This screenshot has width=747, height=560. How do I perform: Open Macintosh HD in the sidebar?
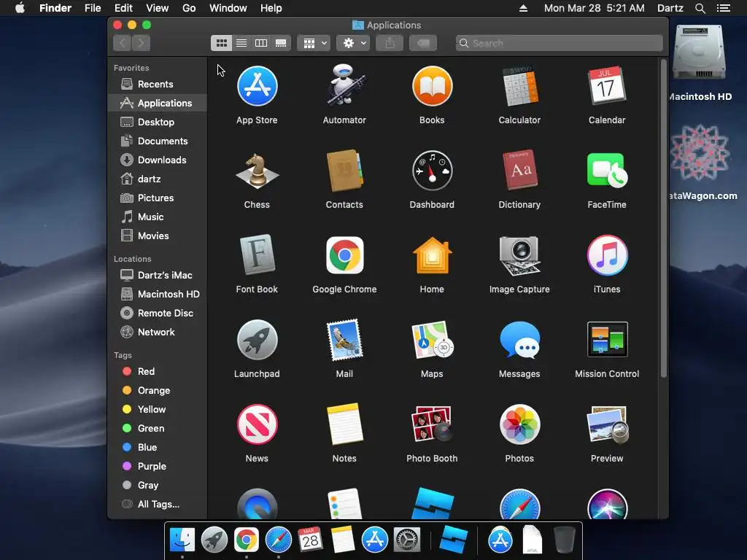(x=158, y=295)
